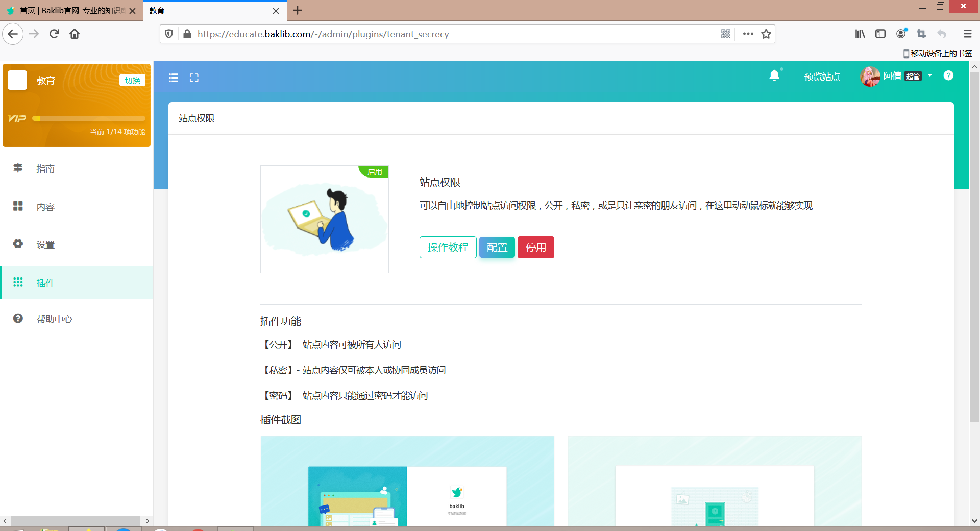Viewport: 980px width, 531px height.
Task: Click the 教育 site logo square
Action: click(x=17, y=80)
